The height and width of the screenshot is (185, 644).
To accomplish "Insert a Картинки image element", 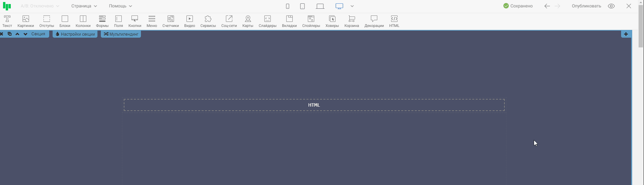I will coord(26,21).
